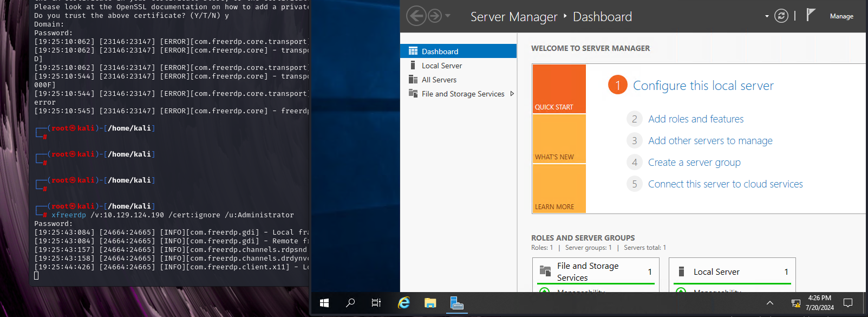The width and height of the screenshot is (868, 317).
Task: Open the Manage menu
Action: pos(841,16)
